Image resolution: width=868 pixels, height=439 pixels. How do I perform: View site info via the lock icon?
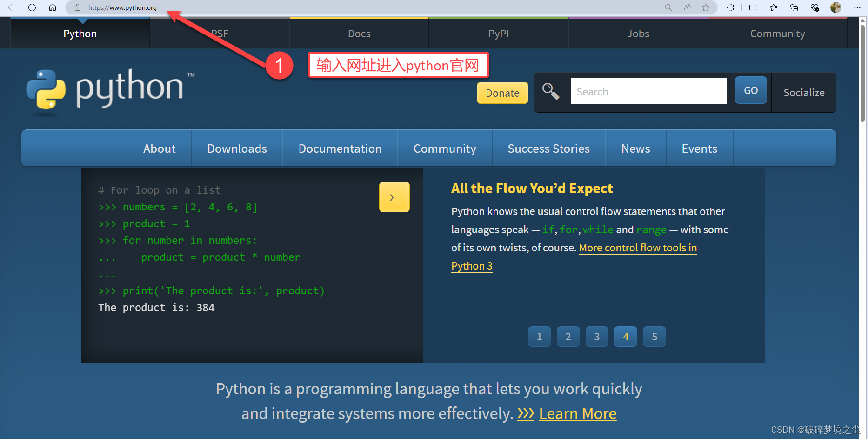coord(78,7)
